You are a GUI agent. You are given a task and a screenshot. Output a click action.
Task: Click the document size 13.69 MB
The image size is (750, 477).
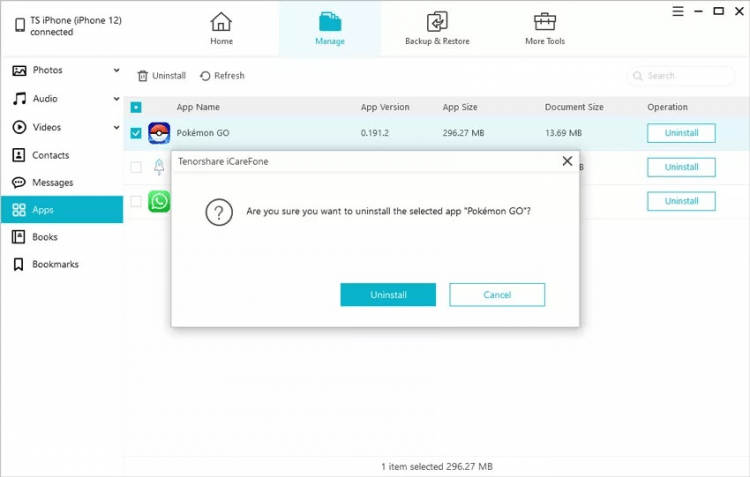[563, 133]
